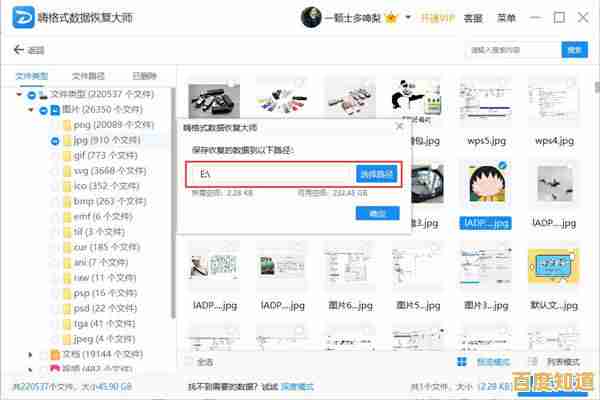Click the back arrow icon labeled 返回
The width and height of the screenshot is (600, 400).
click(x=18, y=50)
